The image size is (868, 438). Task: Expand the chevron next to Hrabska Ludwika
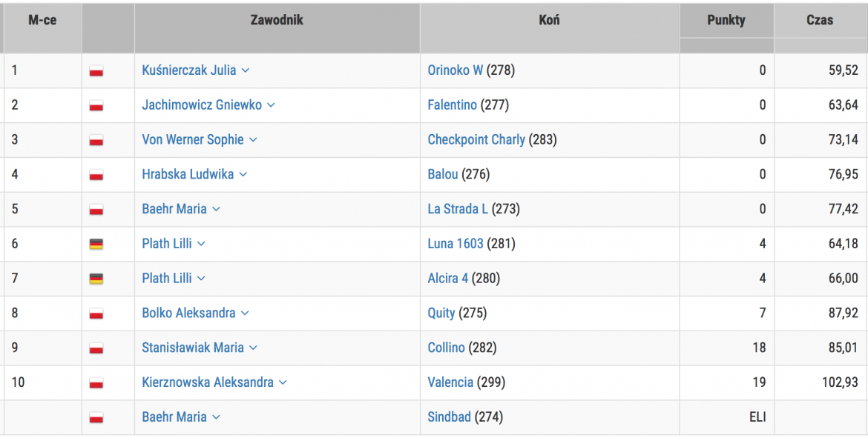click(x=243, y=175)
